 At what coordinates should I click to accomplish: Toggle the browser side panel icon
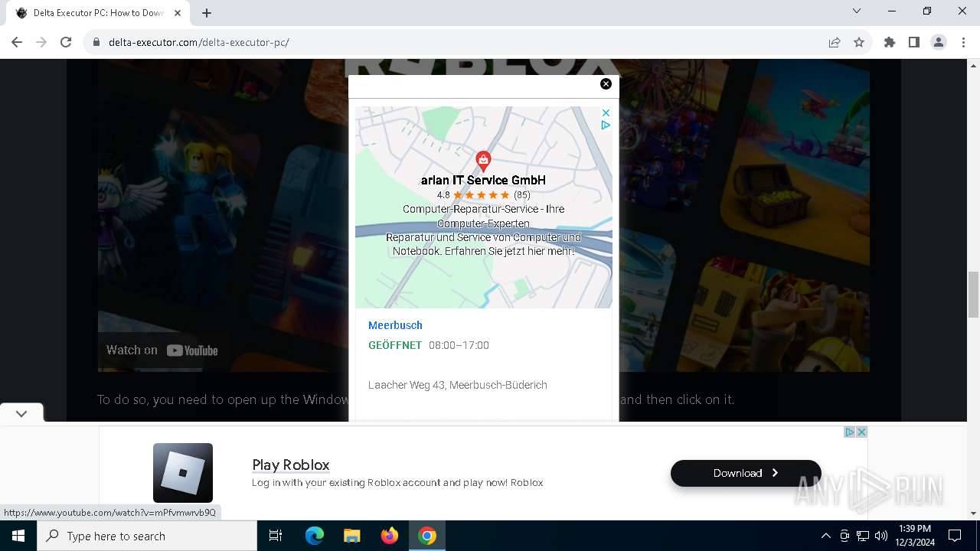point(914,42)
